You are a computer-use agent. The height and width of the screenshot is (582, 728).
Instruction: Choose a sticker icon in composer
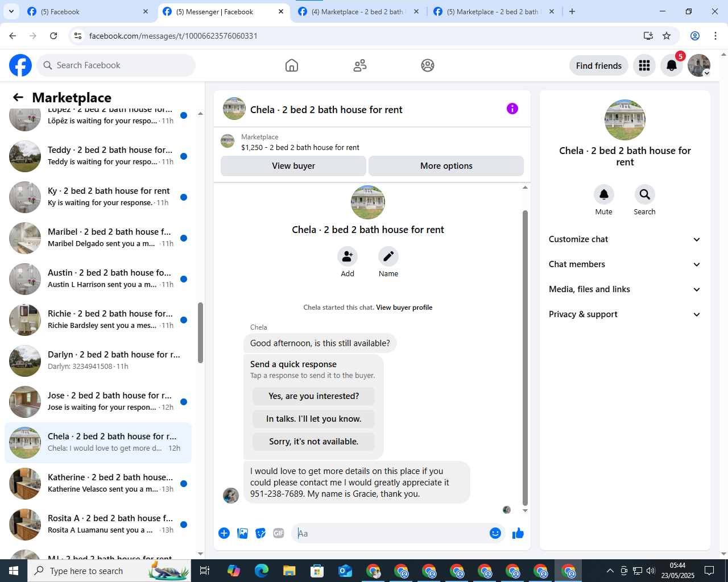pos(260,533)
